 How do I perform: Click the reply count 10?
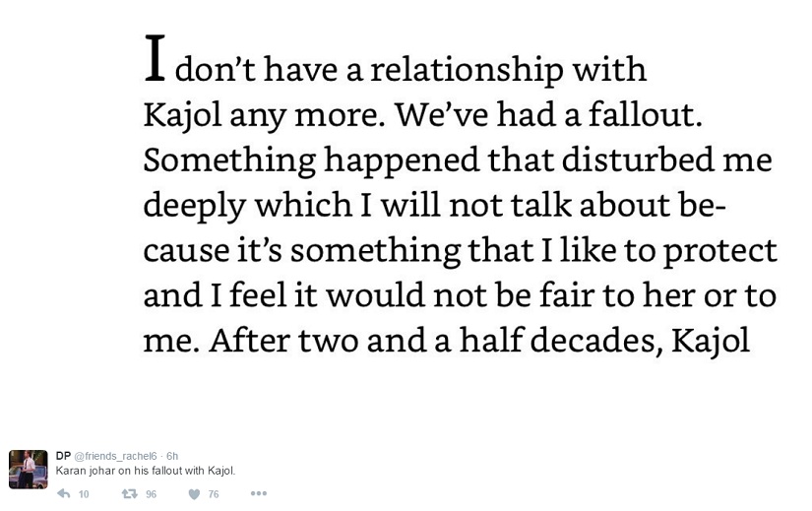(84, 494)
